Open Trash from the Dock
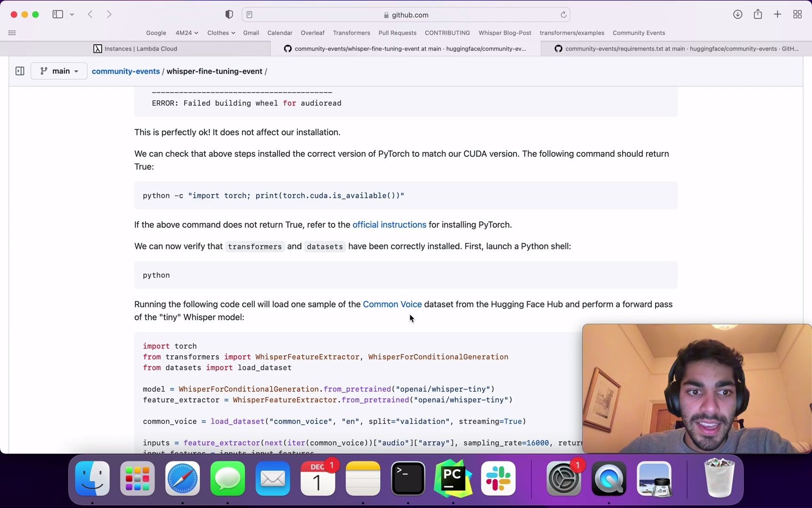This screenshot has width=812, height=508. pyautogui.click(x=719, y=478)
